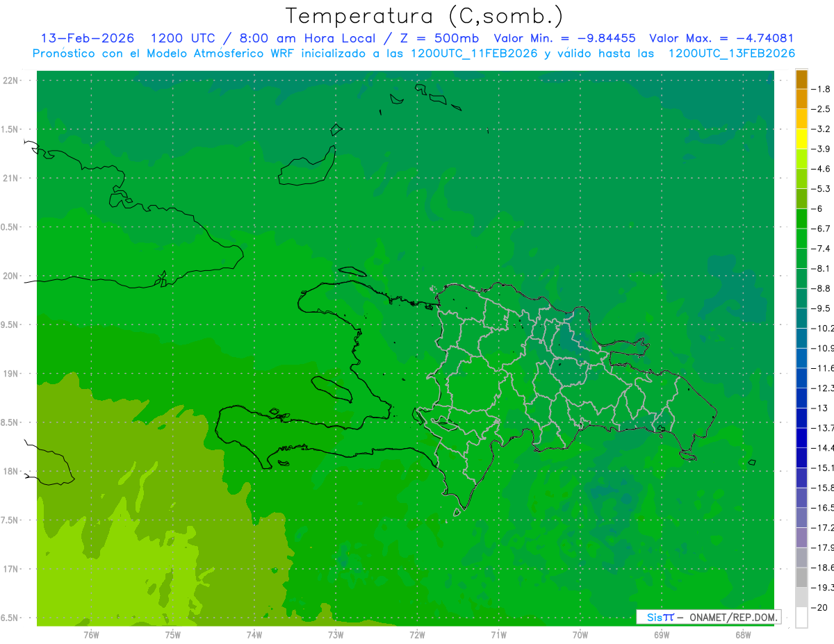The width and height of the screenshot is (834, 644).
Task: Click the 76W longitude label
Action: coord(91,634)
